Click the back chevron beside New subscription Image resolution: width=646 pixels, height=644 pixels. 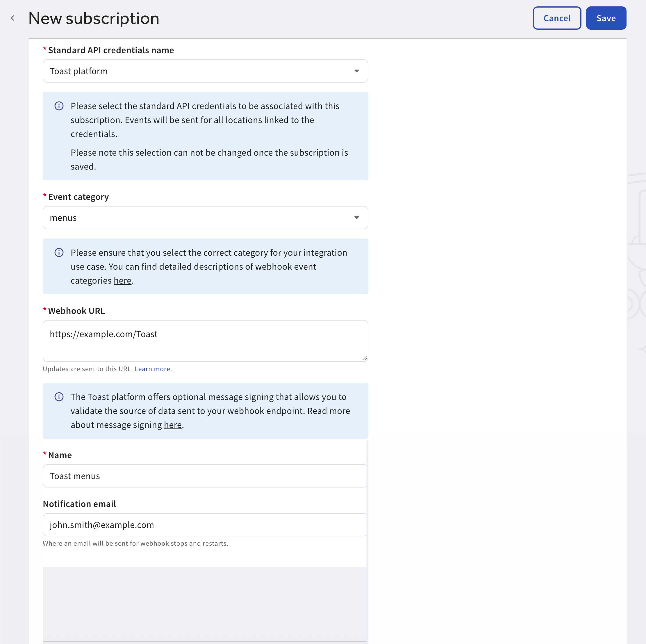13,18
